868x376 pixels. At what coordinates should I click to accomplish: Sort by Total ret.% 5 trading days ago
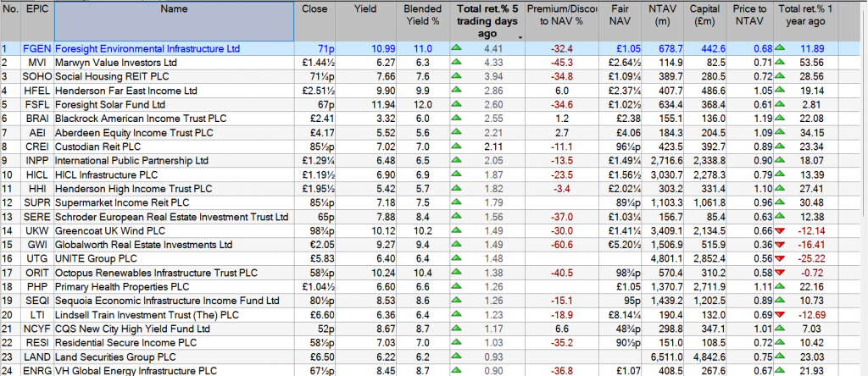pyautogui.click(x=487, y=21)
